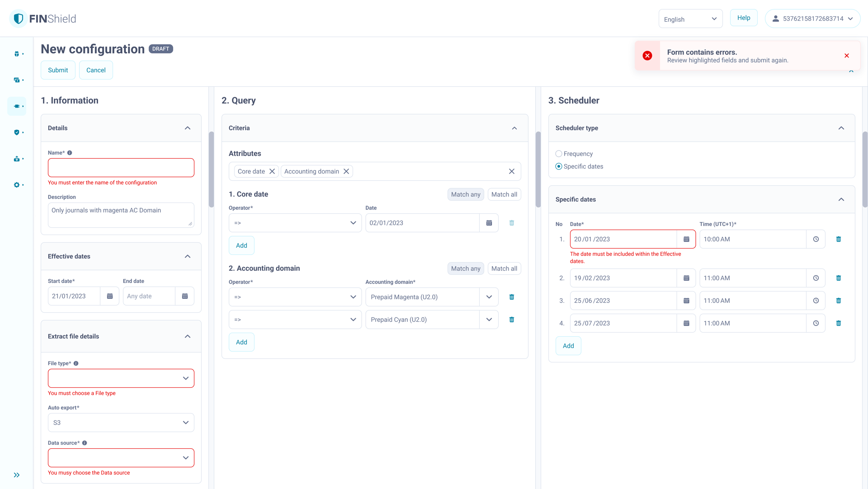Screen dimensions: 868x489
Task: Open the English language dropdown
Action: tap(690, 19)
